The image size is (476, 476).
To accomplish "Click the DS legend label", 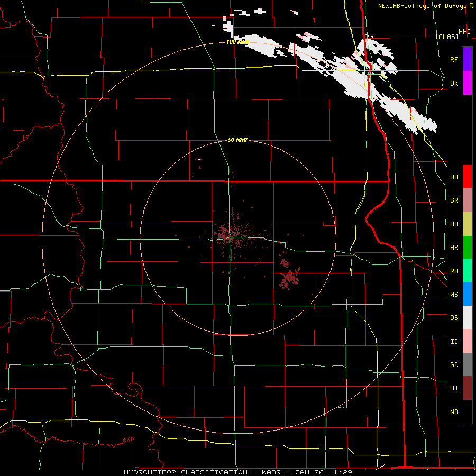I will (x=454, y=318).
